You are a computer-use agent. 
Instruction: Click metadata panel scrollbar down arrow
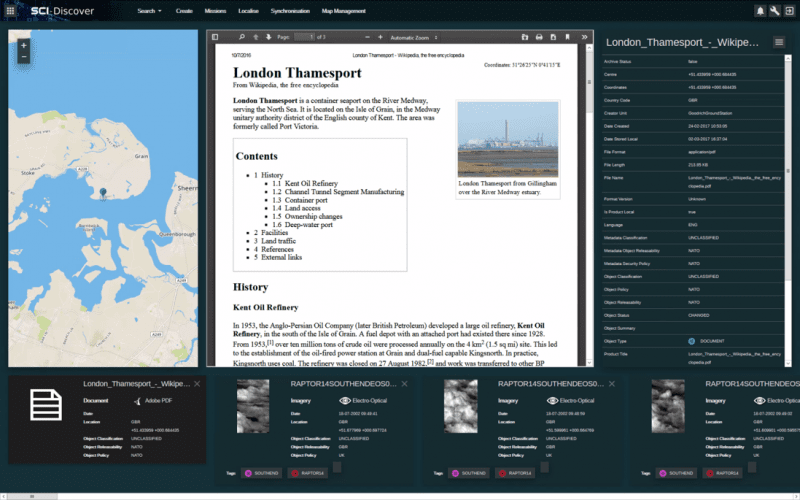(788, 363)
